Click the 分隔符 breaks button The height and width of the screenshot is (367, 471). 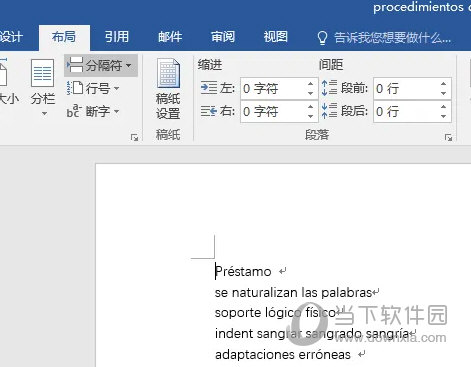pyautogui.click(x=101, y=65)
